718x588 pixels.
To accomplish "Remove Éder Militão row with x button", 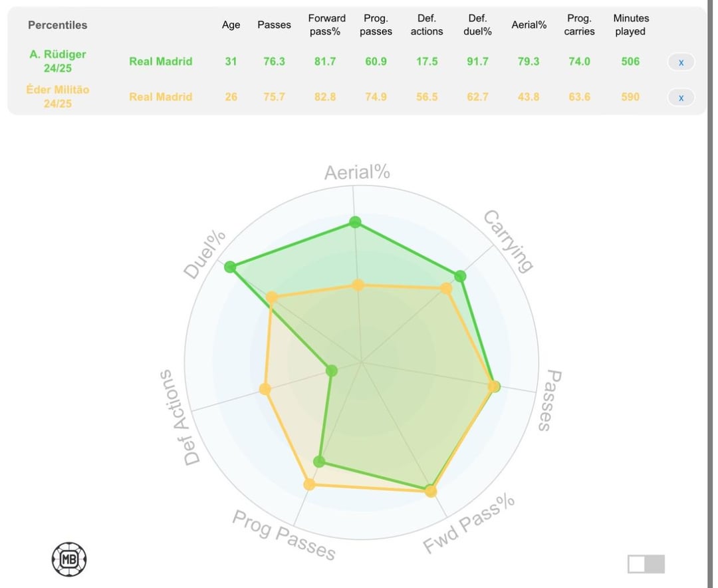I will (681, 98).
